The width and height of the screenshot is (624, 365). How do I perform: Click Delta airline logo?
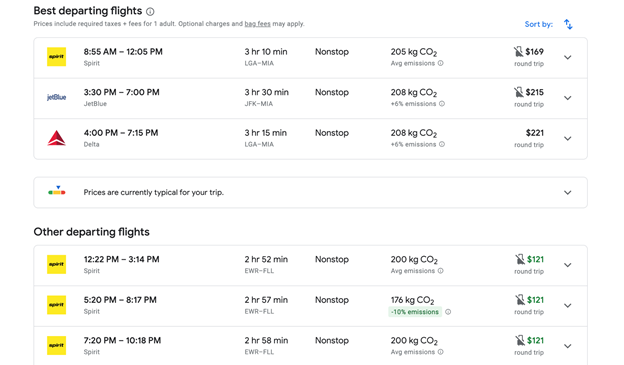(57, 138)
